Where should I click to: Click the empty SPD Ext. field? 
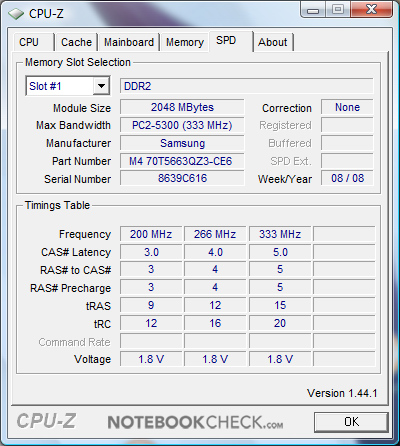pos(347,161)
